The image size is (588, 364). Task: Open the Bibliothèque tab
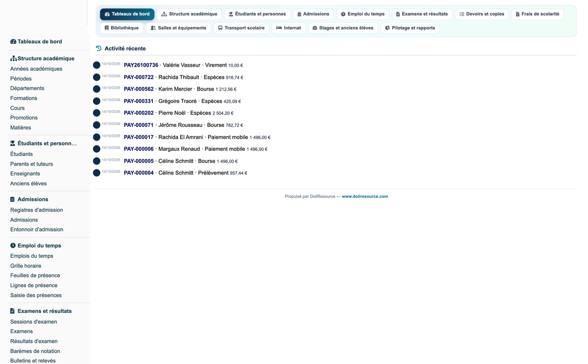(122, 28)
